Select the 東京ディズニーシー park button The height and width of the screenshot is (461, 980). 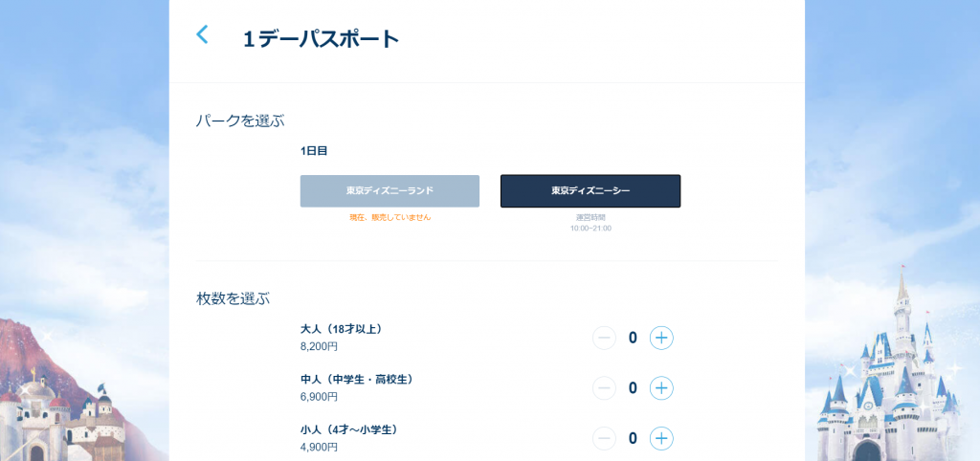click(590, 191)
